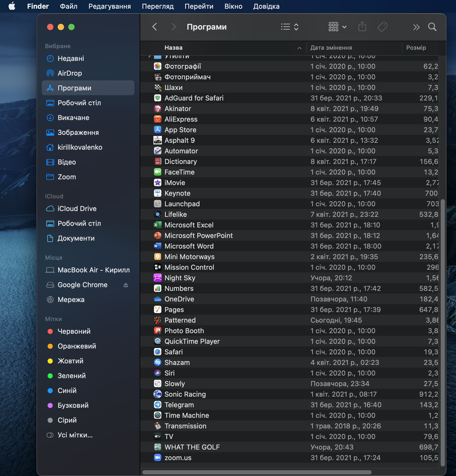The image size is (456, 476).
Task: Select the AliExpress app icon
Action: coord(158,119)
